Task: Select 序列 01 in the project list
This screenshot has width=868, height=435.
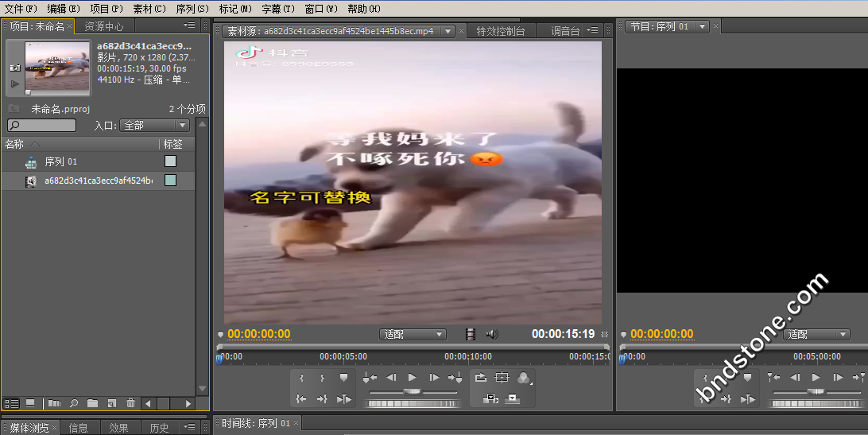Action: tap(60, 161)
